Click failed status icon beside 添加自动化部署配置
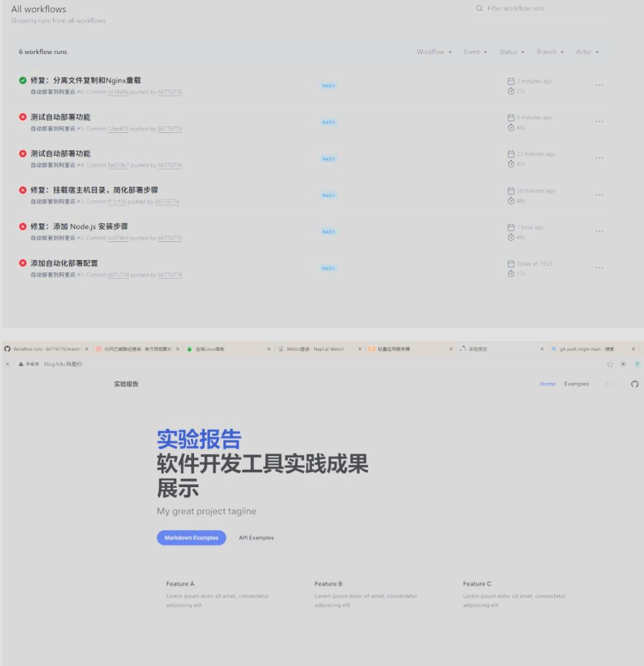This screenshot has width=644, height=666. coord(23,263)
